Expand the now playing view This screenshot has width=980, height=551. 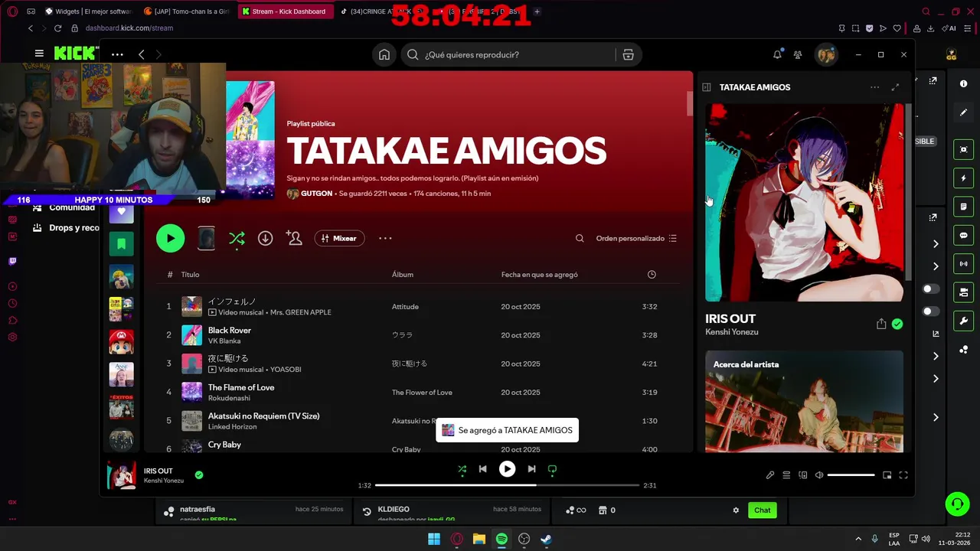[895, 87]
